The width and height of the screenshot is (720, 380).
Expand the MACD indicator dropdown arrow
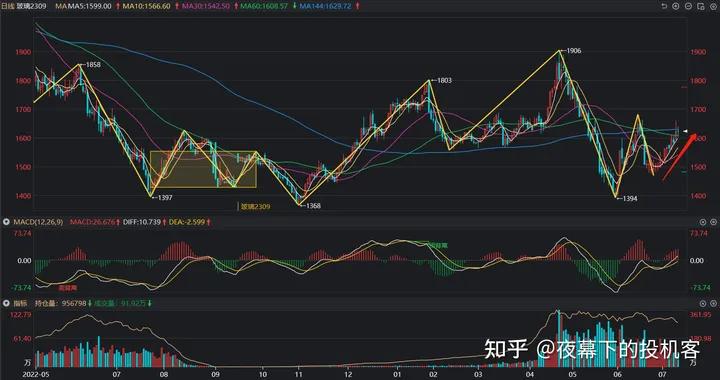pos(6,222)
